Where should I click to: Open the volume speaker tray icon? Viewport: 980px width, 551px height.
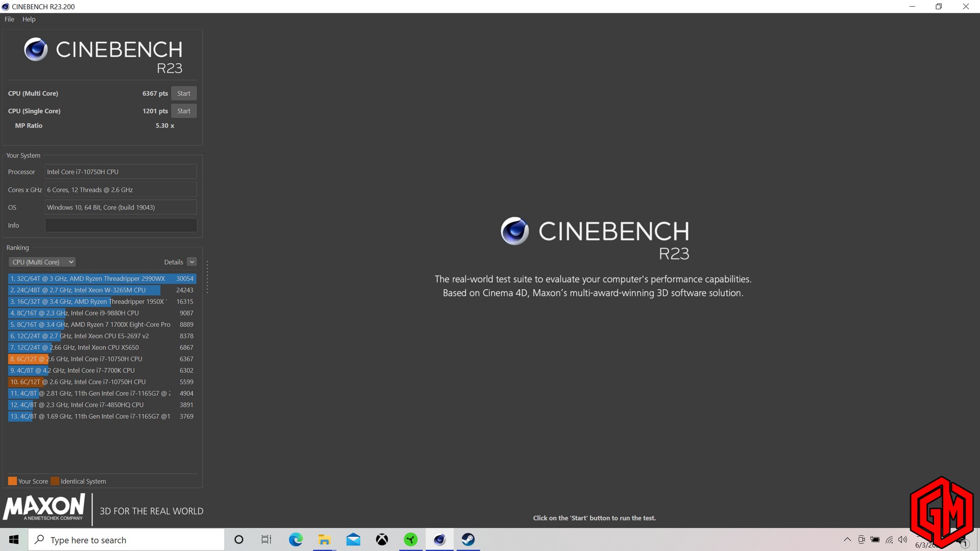point(902,540)
